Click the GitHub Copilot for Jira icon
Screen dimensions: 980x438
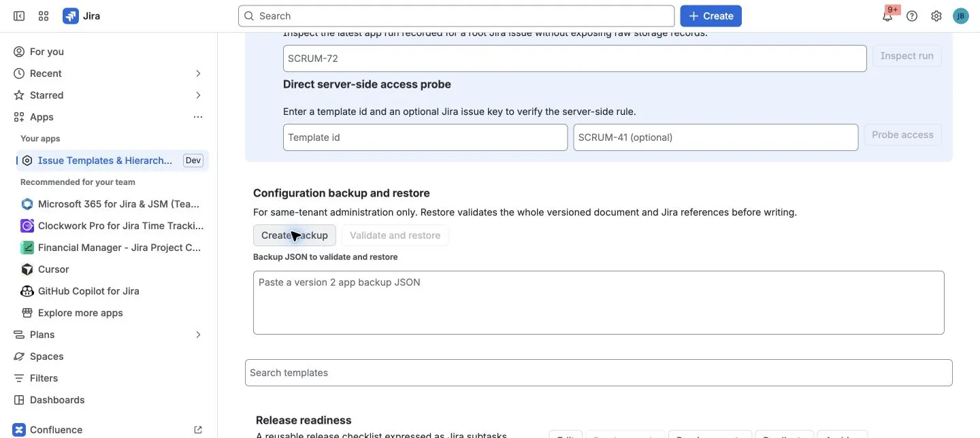point(27,291)
